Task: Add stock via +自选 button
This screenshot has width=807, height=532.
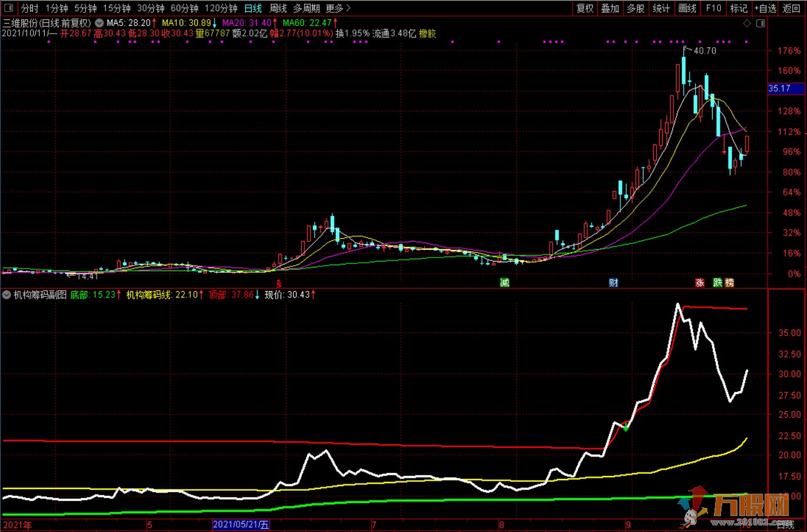Action: tap(765, 8)
